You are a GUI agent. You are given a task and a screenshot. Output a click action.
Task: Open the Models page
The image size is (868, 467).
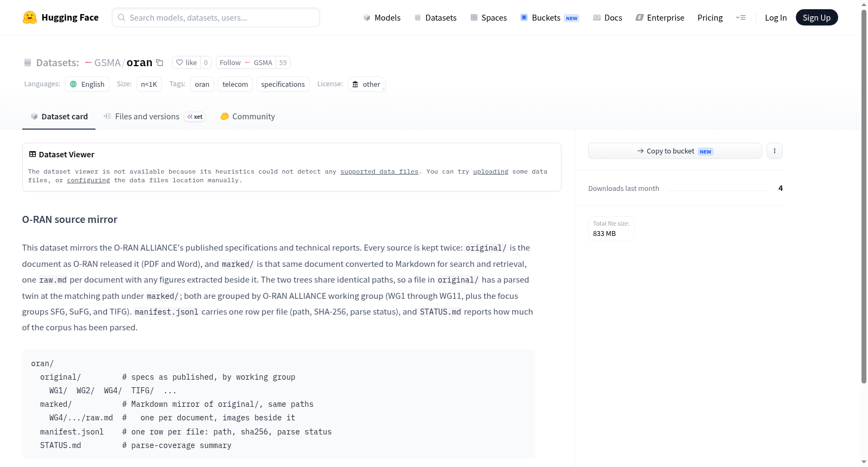382,17
